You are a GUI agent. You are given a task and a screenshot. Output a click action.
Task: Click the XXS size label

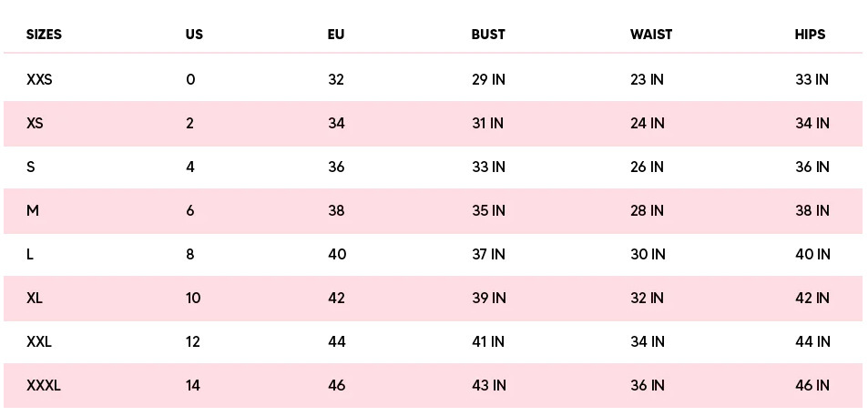point(39,79)
